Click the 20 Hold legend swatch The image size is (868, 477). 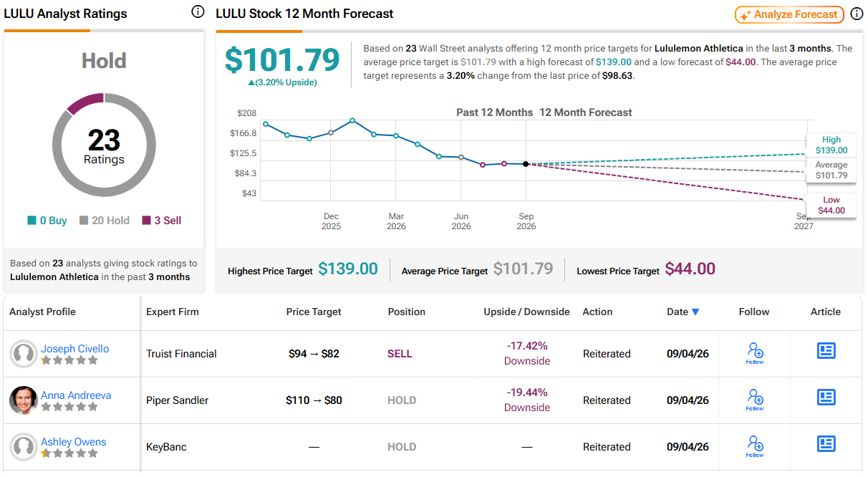click(84, 221)
